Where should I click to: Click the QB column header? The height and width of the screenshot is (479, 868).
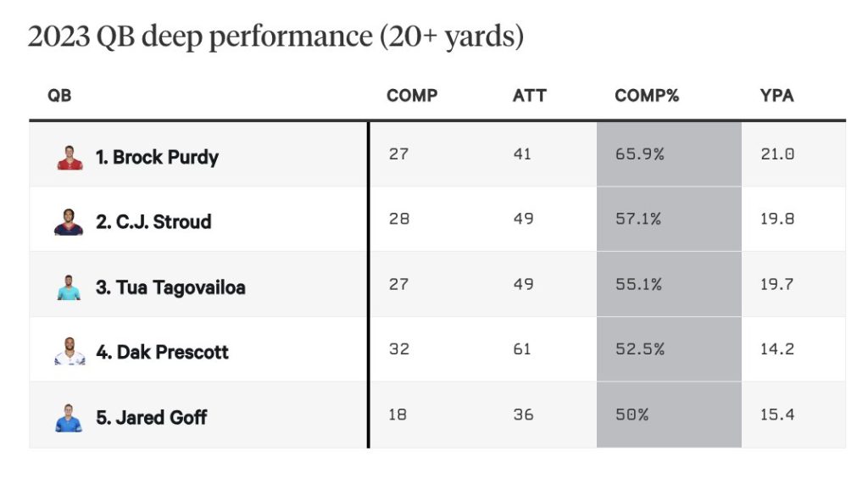pyautogui.click(x=59, y=96)
